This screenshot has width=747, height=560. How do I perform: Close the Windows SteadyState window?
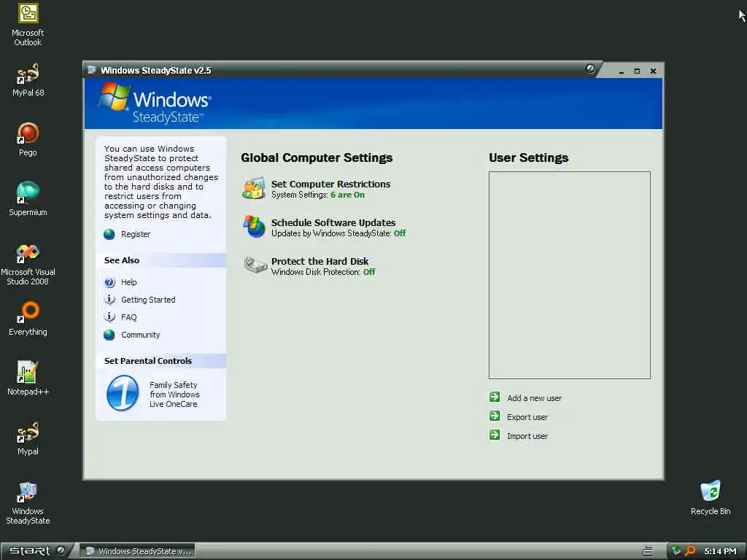[653, 71]
